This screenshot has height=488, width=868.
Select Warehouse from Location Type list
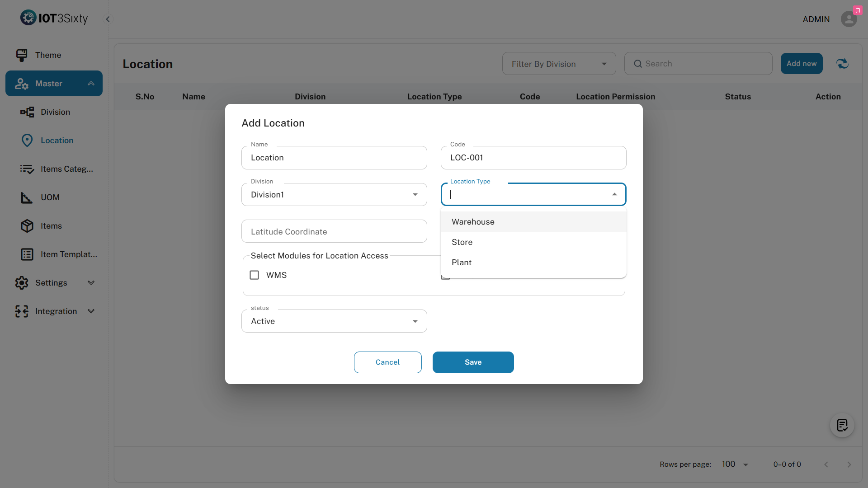473,222
